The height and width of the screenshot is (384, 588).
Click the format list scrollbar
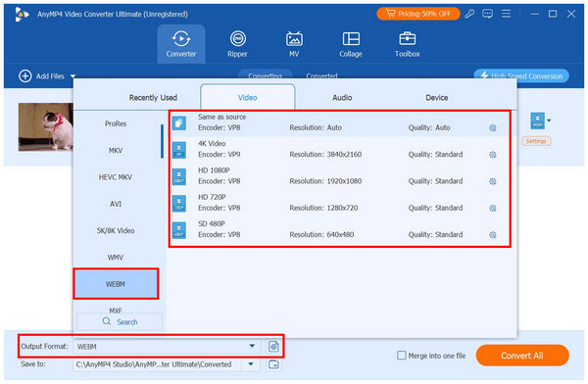point(162,141)
